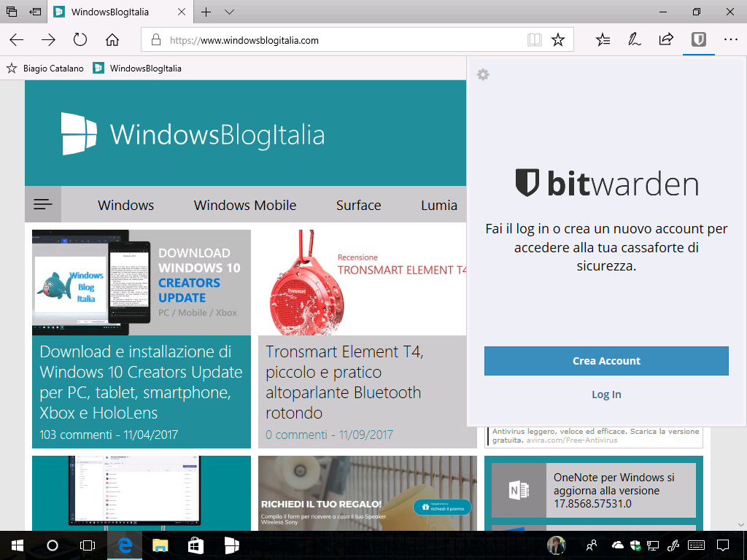Select the WindowsBlogItalia browser tab
The height and width of the screenshot is (560, 747).
click(120, 12)
